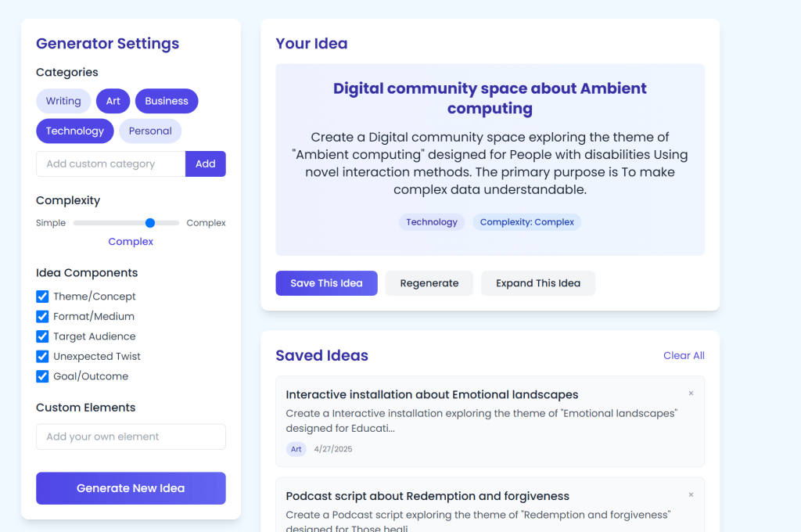Focus the Add your own element field
The image size is (801, 532).
pos(131,437)
